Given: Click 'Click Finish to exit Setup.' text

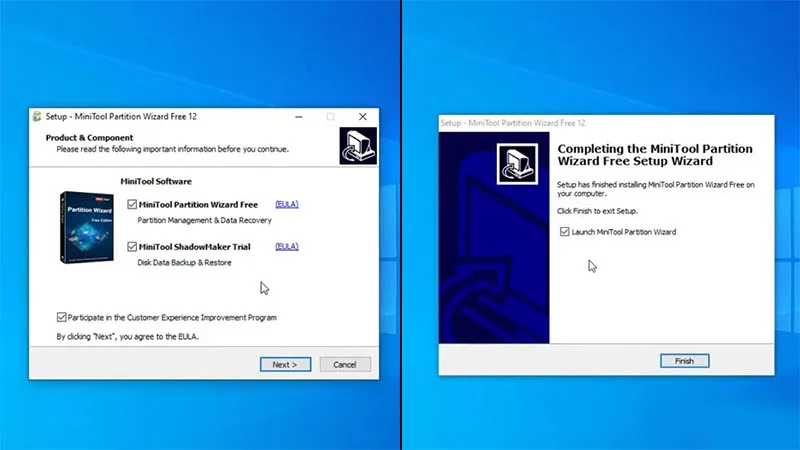Looking at the screenshot, I should coord(597,211).
